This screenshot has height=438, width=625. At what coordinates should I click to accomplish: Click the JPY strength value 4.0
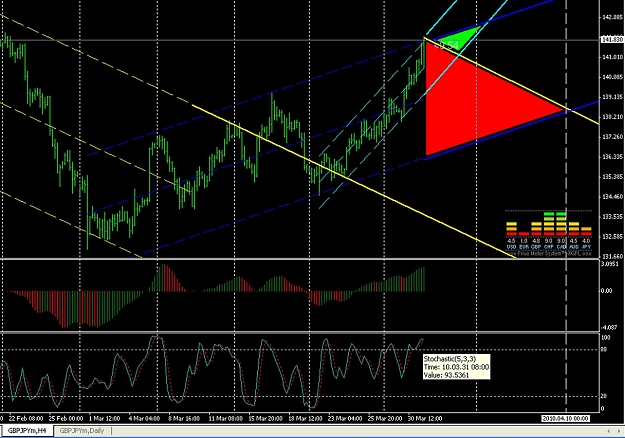click(x=586, y=241)
